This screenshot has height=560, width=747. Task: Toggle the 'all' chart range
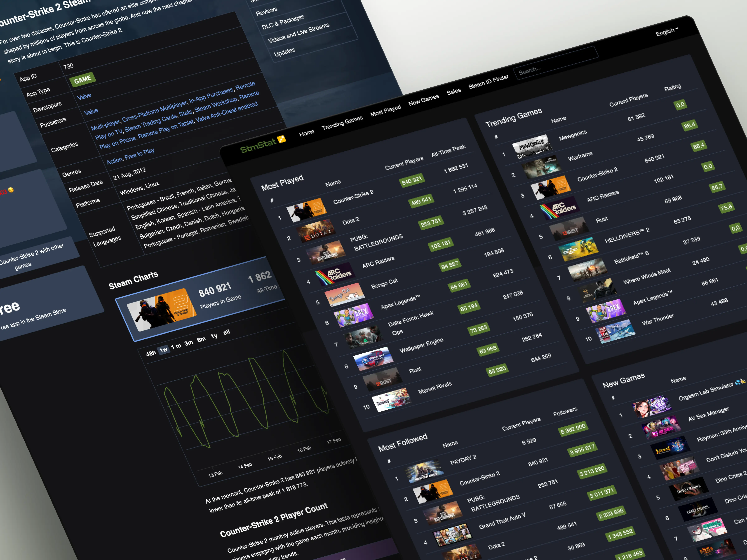click(x=227, y=331)
